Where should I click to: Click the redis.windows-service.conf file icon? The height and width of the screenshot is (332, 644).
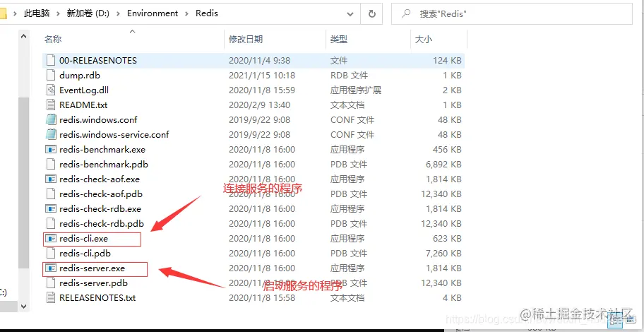[51, 134]
